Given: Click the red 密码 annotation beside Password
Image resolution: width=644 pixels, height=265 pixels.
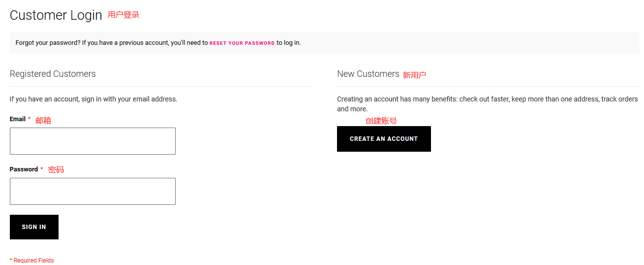Looking at the screenshot, I should [x=56, y=170].
